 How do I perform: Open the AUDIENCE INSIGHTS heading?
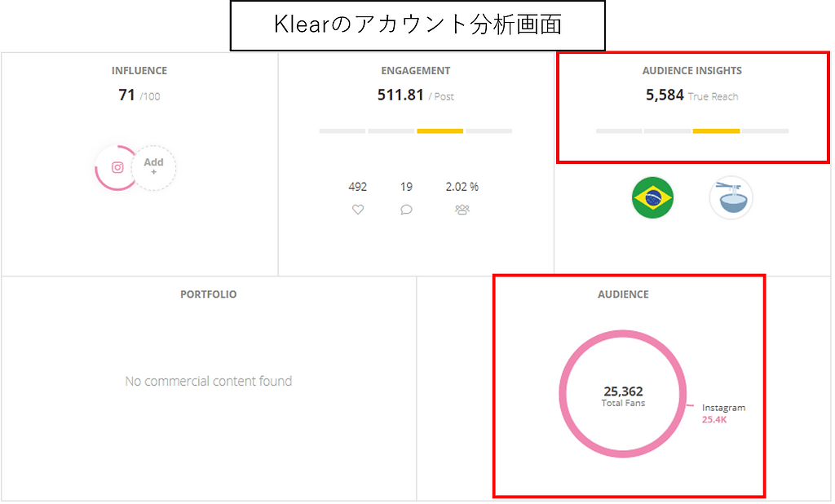(x=691, y=70)
